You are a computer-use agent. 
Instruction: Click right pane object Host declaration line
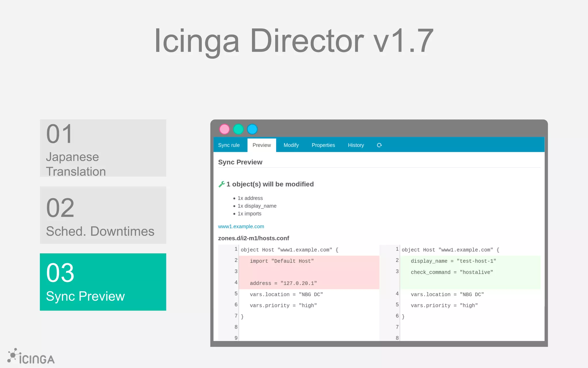click(450, 250)
